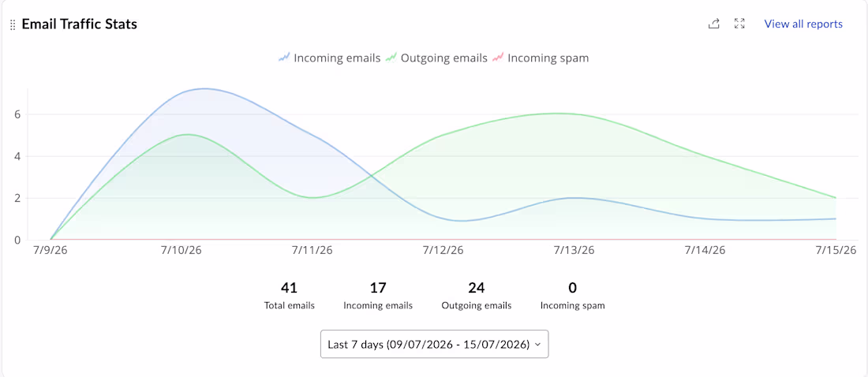868x377 pixels.
Task: Click the share/export icon
Action: click(714, 24)
